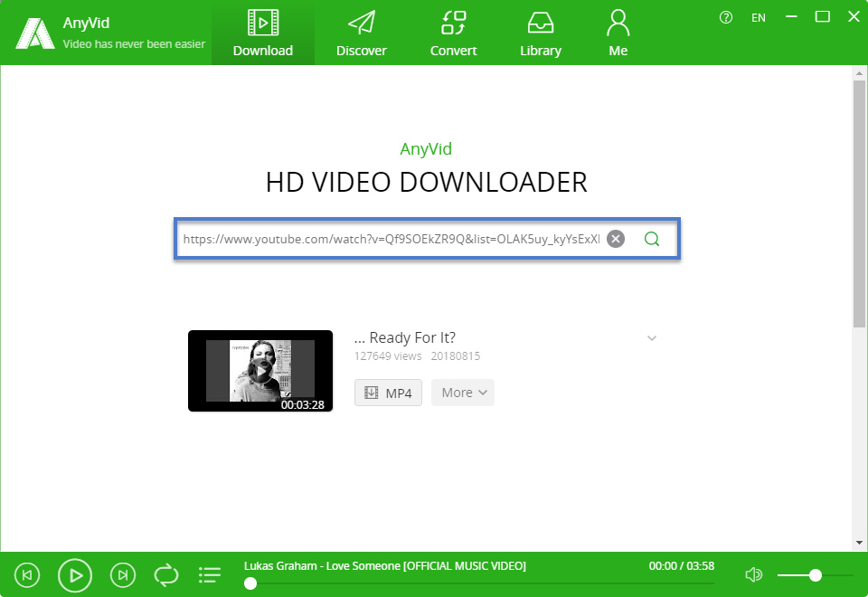Click the Lukas Graham track title
Screen dimensions: 868x597
[385, 566]
